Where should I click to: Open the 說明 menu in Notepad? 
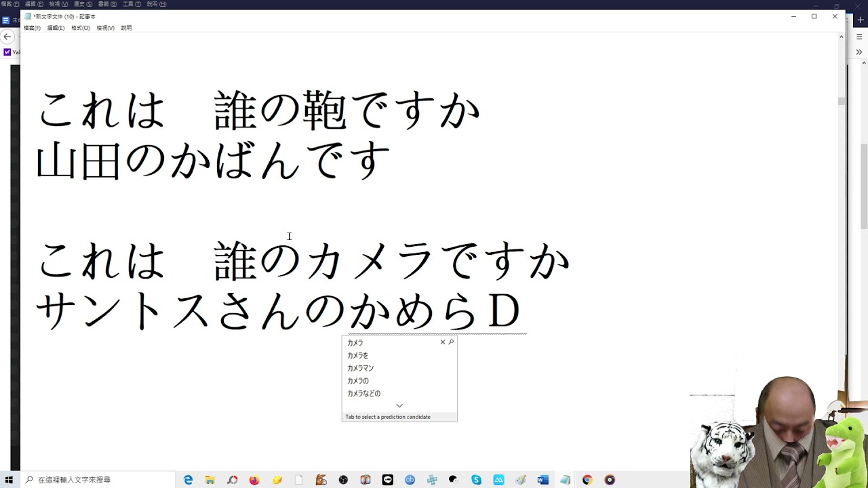pos(126,28)
